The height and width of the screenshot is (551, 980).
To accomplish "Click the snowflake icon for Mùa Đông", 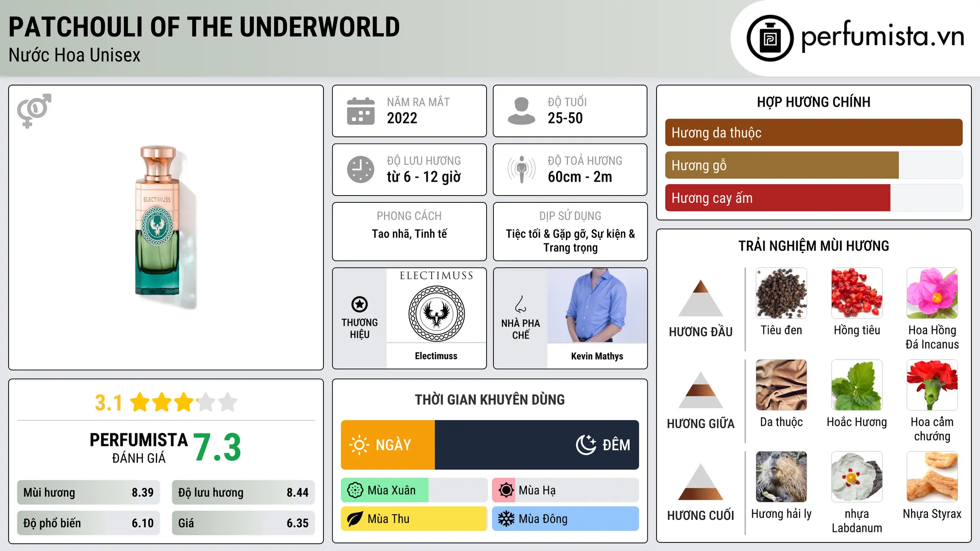I will (506, 519).
